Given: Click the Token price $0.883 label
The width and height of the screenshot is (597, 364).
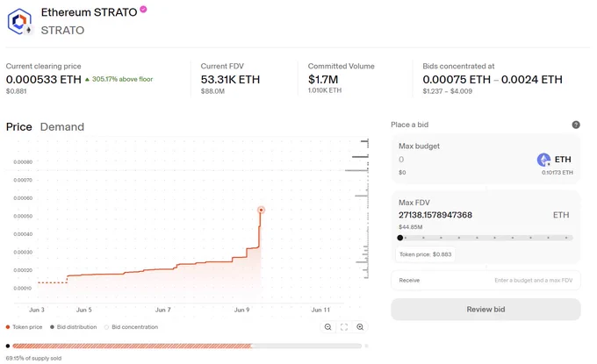Looking at the screenshot, I should click(425, 254).
